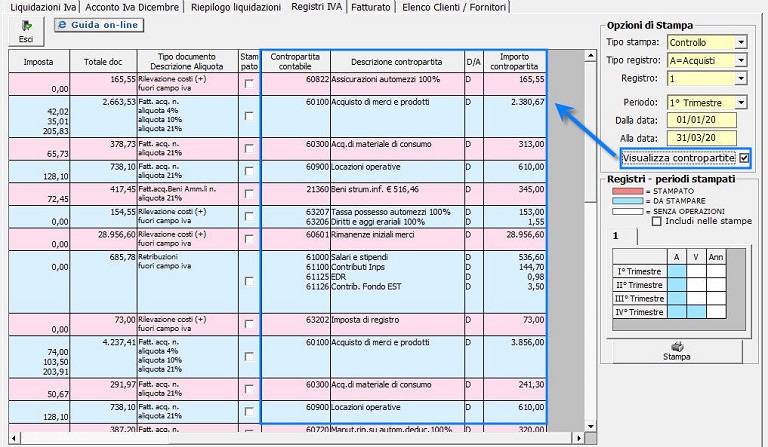
Task: Click I° Trimestre A column cell
Action: (677, 271)
